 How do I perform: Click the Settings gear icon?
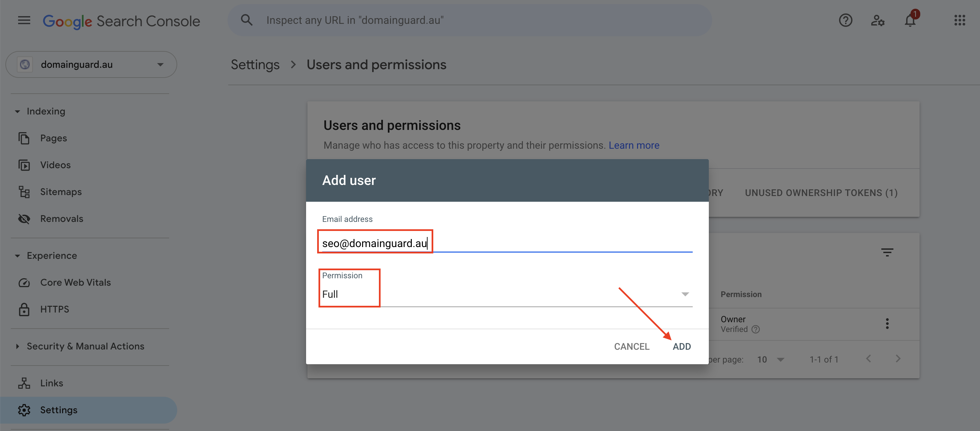pos(24,410)
